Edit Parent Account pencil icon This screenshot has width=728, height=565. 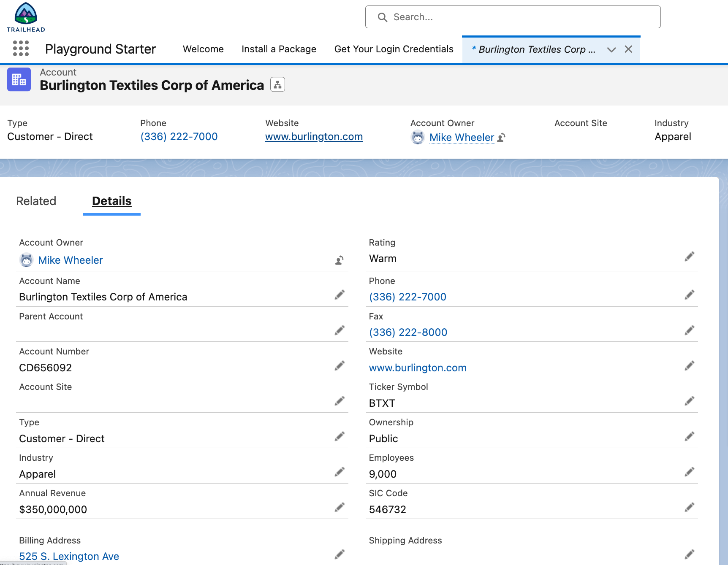(340, 330)
